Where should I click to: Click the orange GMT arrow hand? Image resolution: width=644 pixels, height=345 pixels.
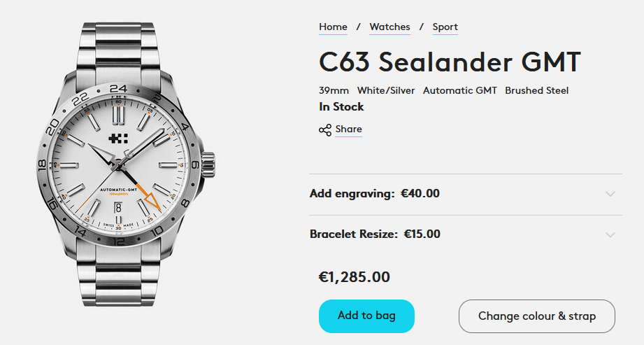(x=150, y=199)
